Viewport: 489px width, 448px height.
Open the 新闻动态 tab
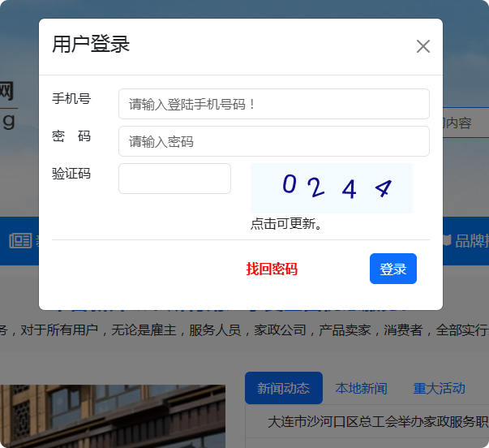tap(284, 388)
